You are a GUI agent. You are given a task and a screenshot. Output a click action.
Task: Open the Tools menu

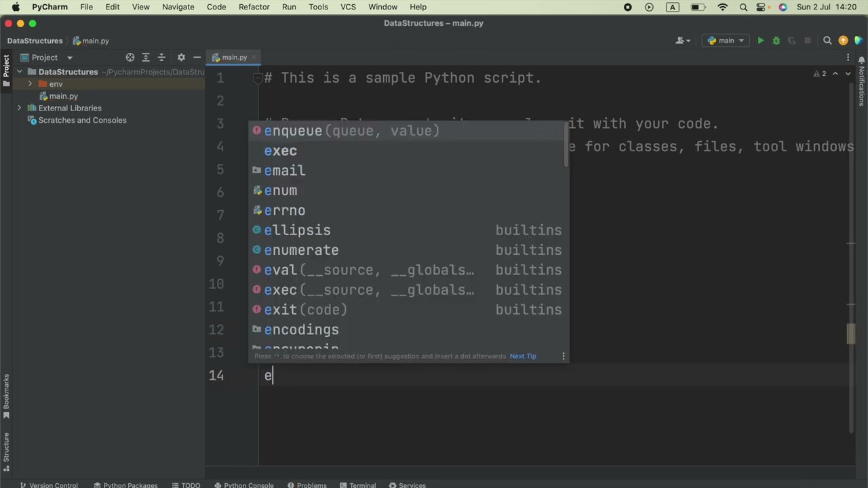(318, 7)
